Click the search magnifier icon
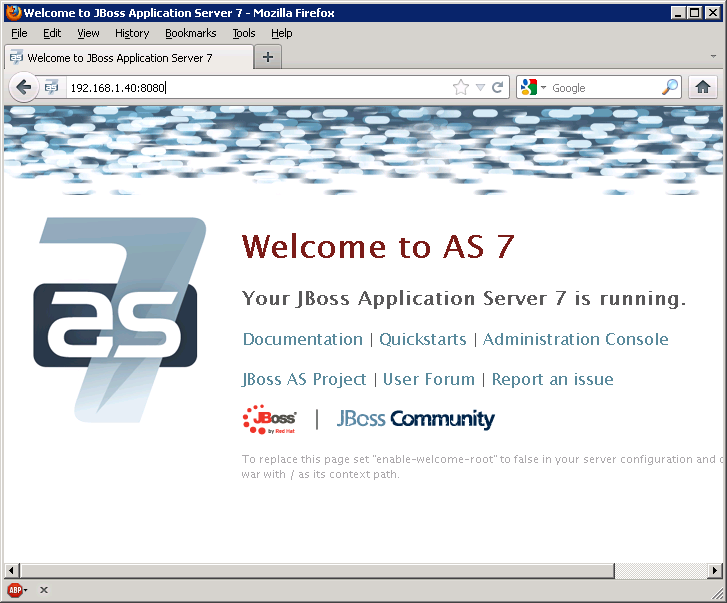727x603 pixels. 670,88
